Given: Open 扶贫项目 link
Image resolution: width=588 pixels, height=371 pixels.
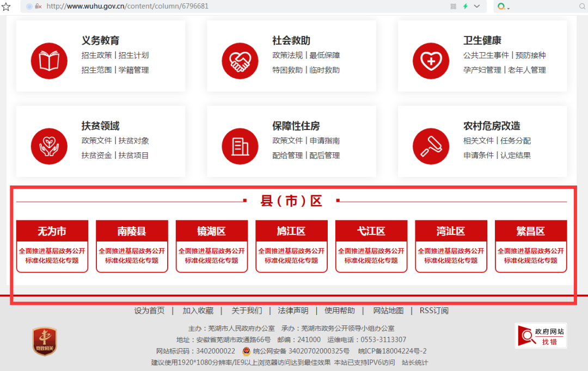Looking at the screenshot, I should coord(133,156).
